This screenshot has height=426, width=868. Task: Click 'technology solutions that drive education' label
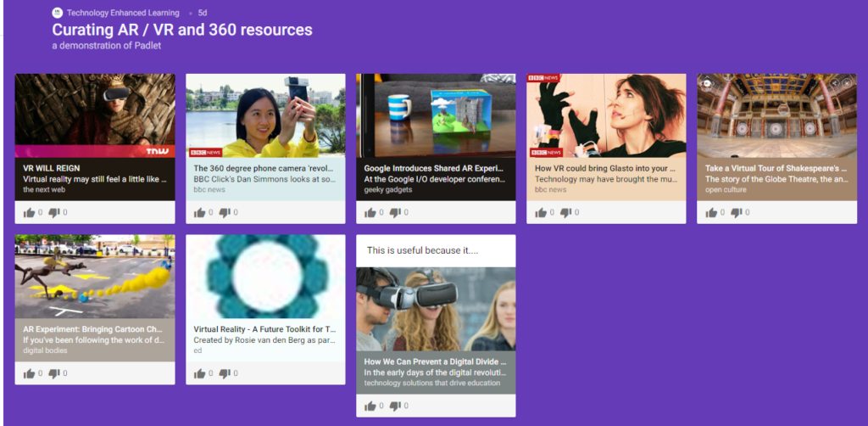pyautogui.click(x=432, y=383)
